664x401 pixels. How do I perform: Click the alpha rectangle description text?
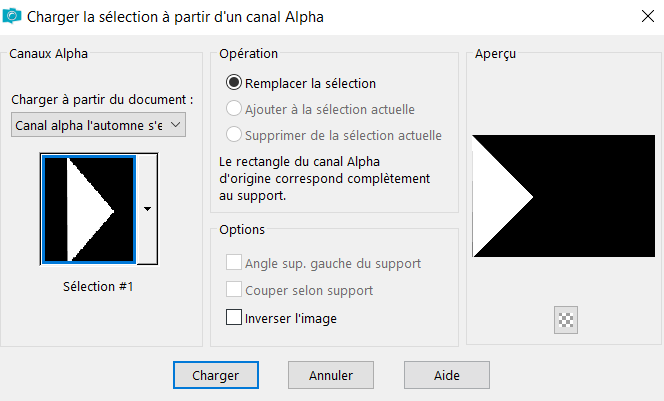pyautogui.click(x=324, y=179)
